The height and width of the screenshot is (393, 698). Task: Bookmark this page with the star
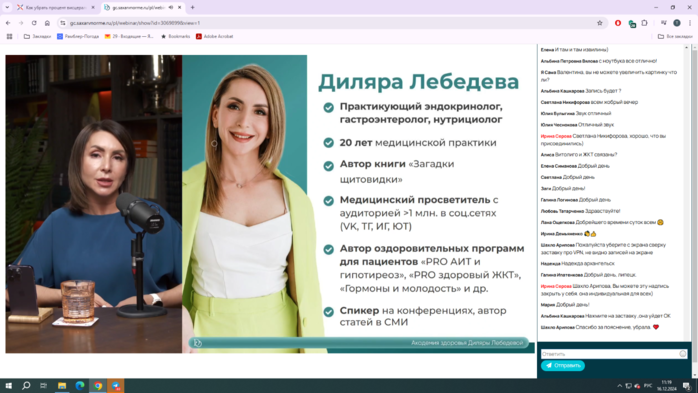(x=600, y=23)
